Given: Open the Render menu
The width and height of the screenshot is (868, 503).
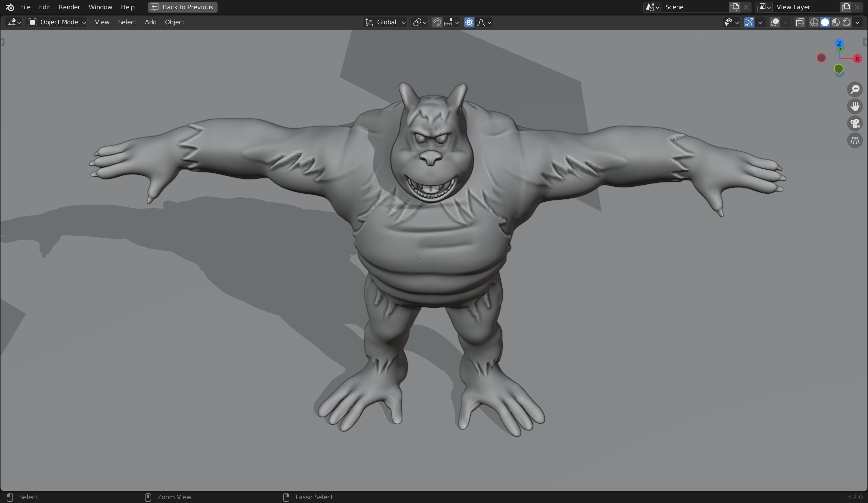Looking at the screenshot, I should [69, 7].
